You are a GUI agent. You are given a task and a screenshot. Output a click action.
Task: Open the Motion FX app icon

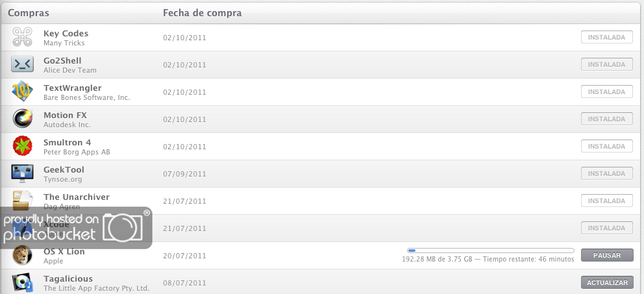coord(22,119)
